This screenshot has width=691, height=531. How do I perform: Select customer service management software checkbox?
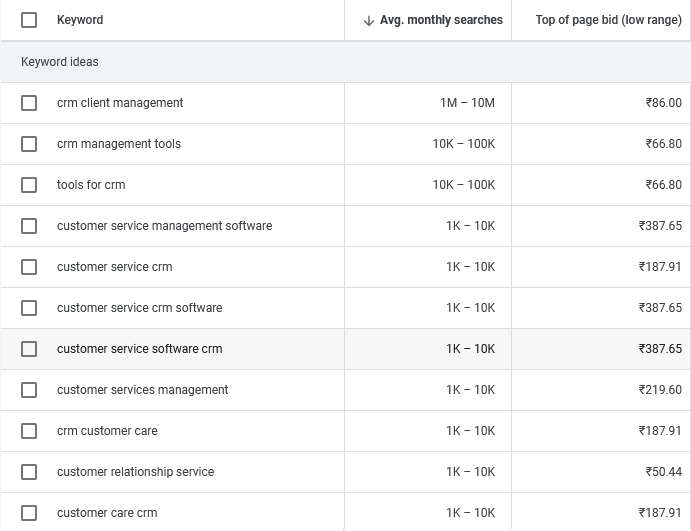pyautogui.click(x=29, y=226)
